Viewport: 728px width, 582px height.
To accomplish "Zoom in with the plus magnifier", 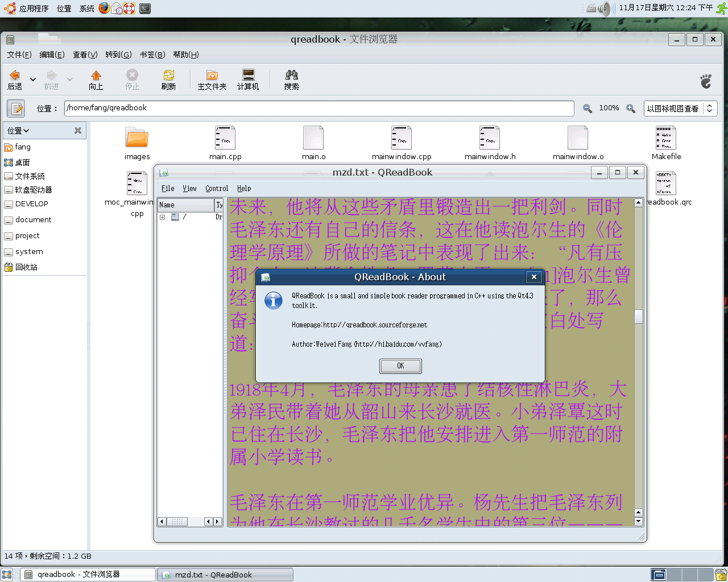I will click(631, 109).
